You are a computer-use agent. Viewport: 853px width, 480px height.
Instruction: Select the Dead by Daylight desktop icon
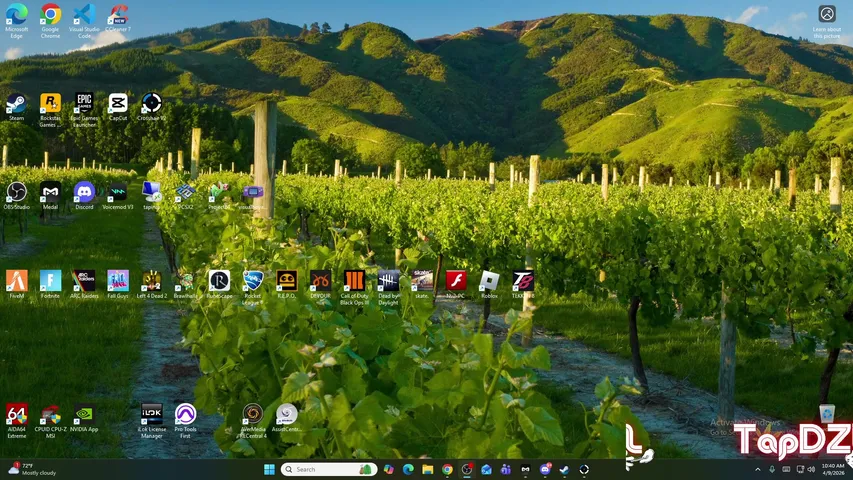pyautogui.click(x=388, y=287)
